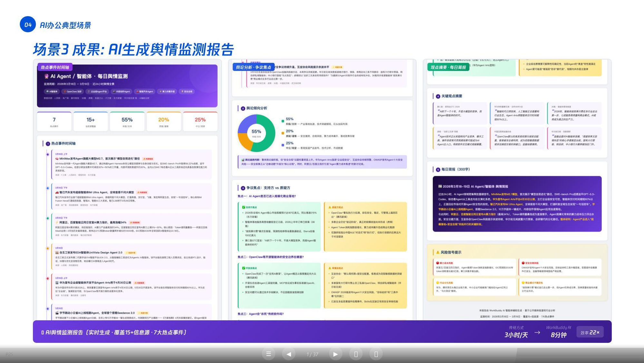Go to the previous slide arrow
This screenshot has width=644, height=363.
pyautogui.click(x=289, y=354)
